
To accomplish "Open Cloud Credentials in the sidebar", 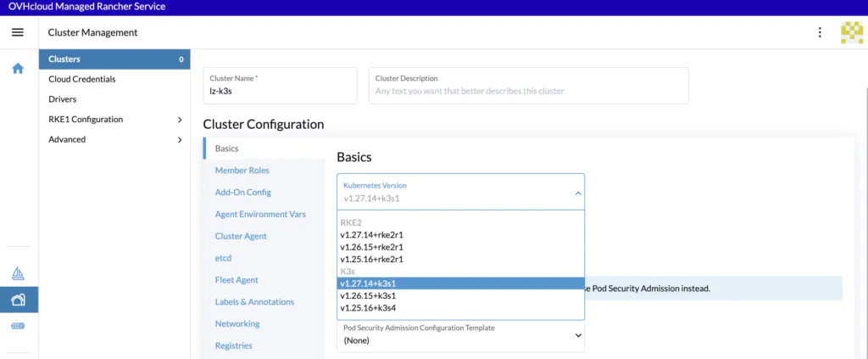I will pyautogui.click(x=114, y=79).
